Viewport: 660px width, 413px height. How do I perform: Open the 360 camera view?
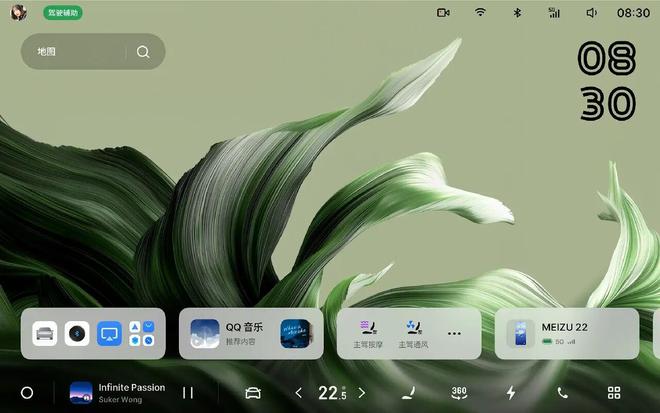click(459, 393)
